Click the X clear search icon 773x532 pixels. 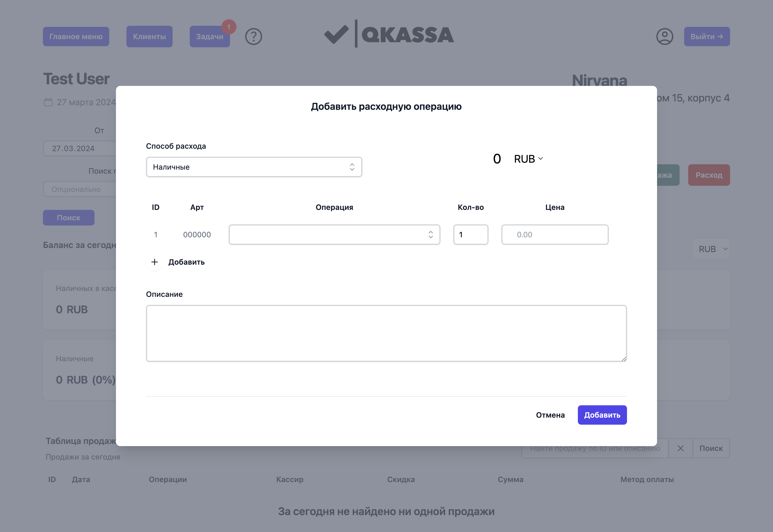coord(680,448)
